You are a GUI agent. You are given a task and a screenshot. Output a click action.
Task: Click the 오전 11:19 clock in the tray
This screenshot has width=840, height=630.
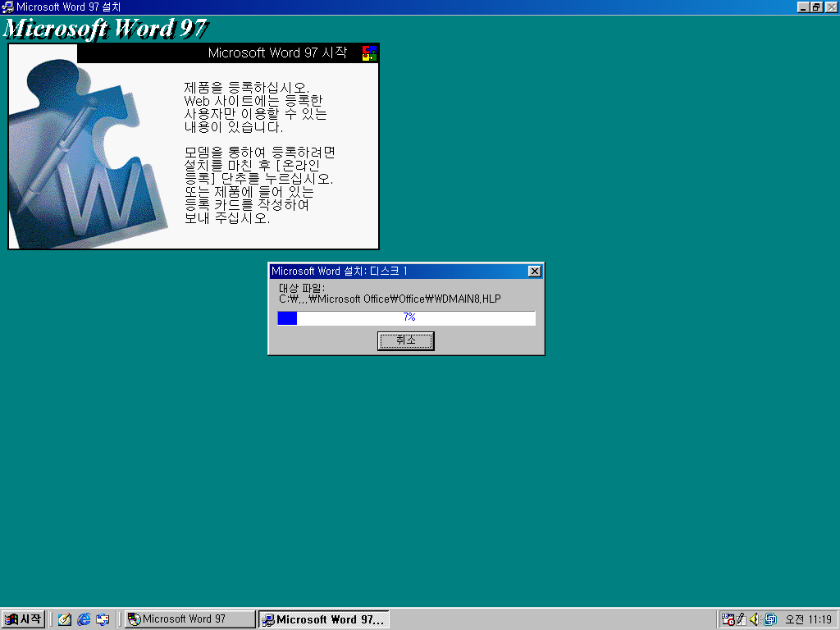coord(808,620)
